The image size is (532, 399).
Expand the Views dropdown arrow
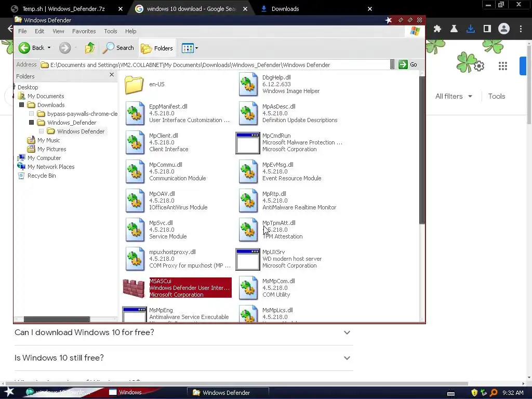tap(197, 48)
